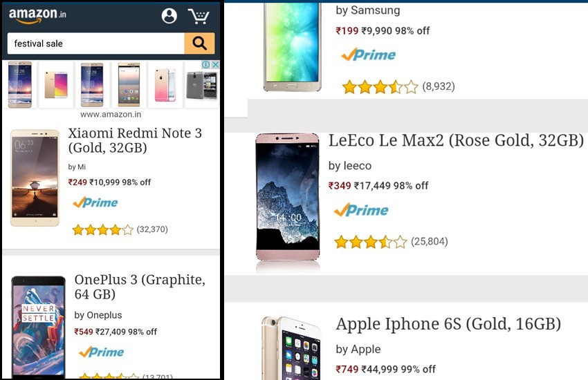Click the pink iPhone thumbnail in the ad banner
The height and width of the screenshot is (380, 588).
pos(165,85)
